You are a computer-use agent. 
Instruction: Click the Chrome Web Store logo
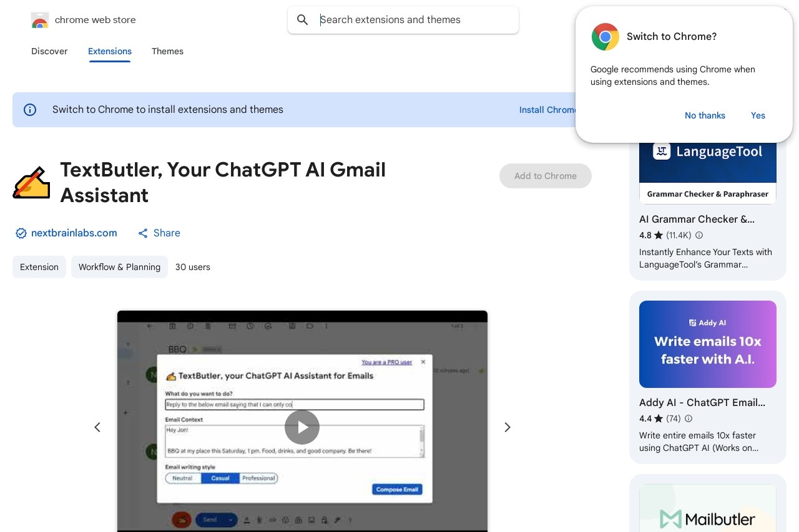[x=40, y=20]
